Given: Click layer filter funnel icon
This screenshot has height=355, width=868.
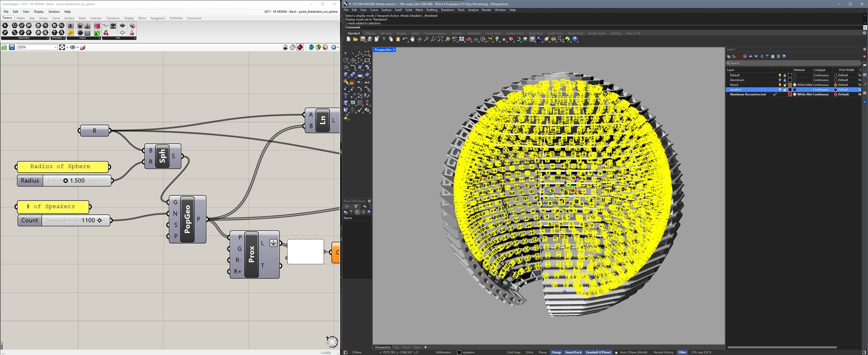Looking at the screenshot, I should click(767, 56).
